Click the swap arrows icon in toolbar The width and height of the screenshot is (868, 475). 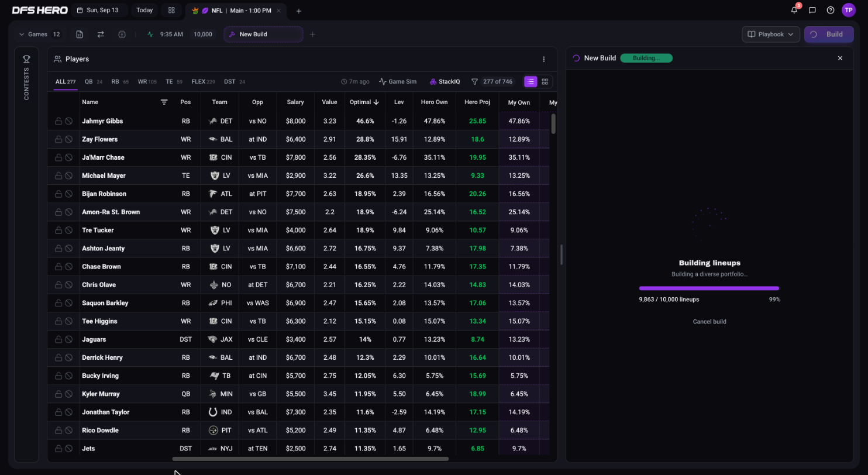pos(101,35)
